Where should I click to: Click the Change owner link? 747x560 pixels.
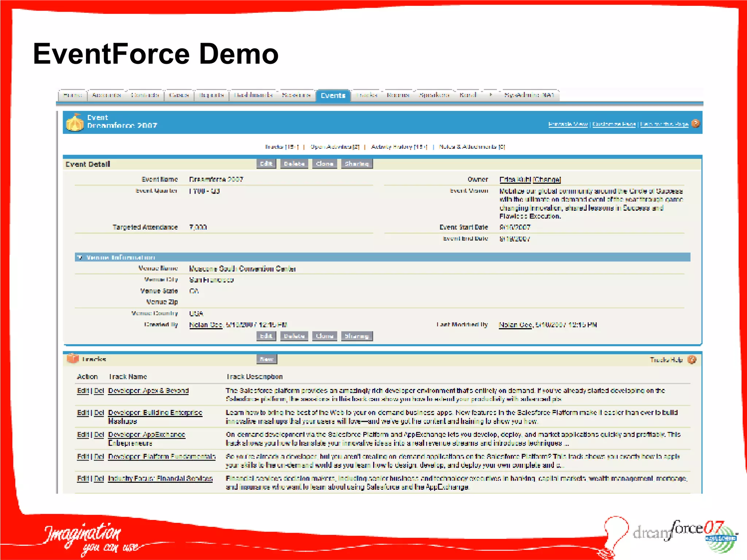coord(547,179)
